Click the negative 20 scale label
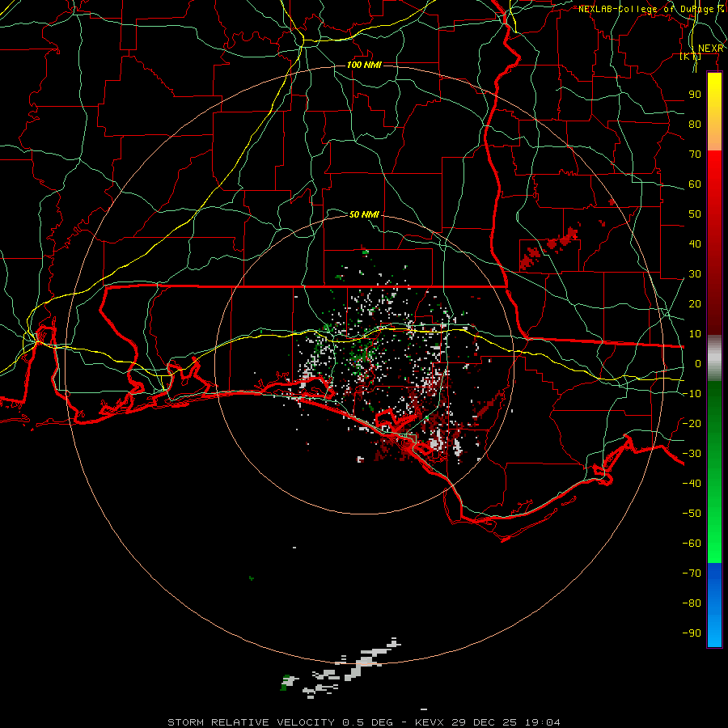The height and width of the screenshot is (728, 728). [x=692, y=423]
